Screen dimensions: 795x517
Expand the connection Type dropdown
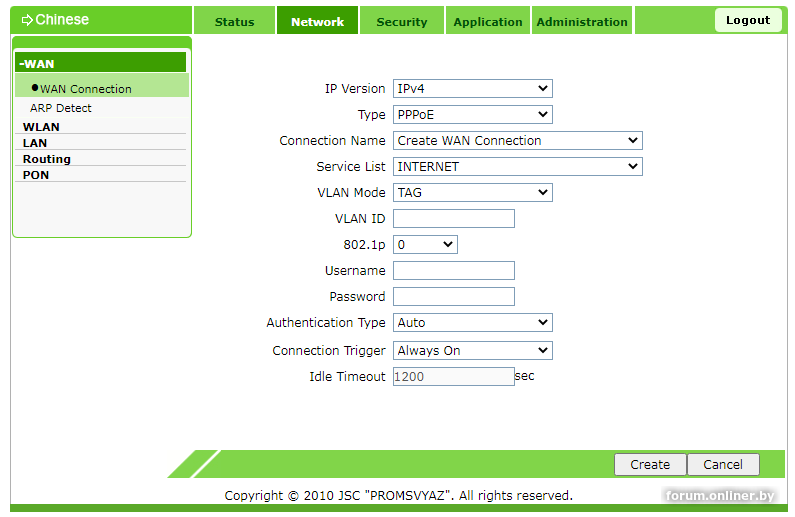(x=472, y=115)
